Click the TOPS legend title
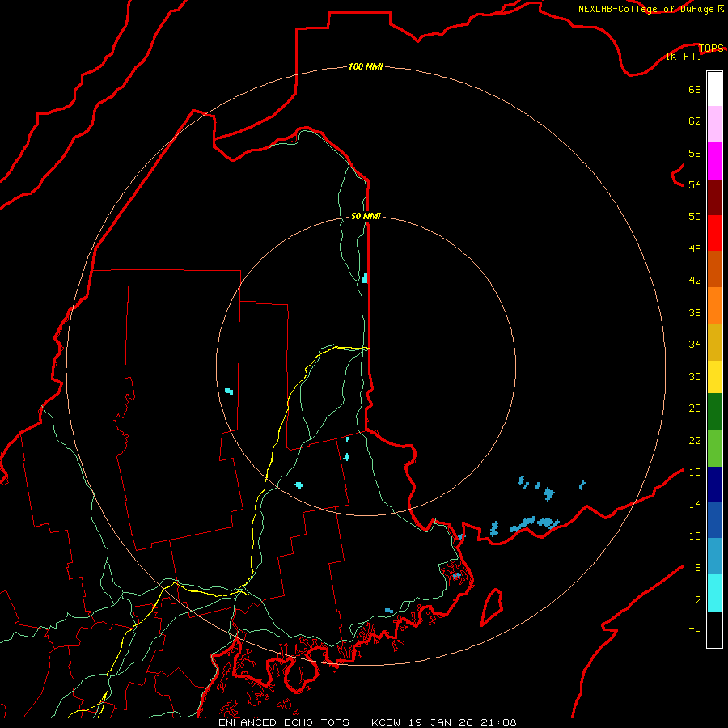This screenshot has height=728, width=728. point(711,48)
